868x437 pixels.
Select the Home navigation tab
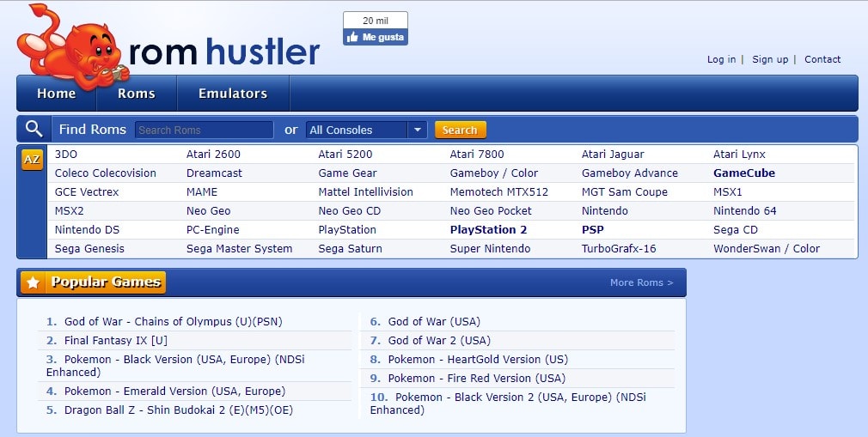click(x=57, y=94)
